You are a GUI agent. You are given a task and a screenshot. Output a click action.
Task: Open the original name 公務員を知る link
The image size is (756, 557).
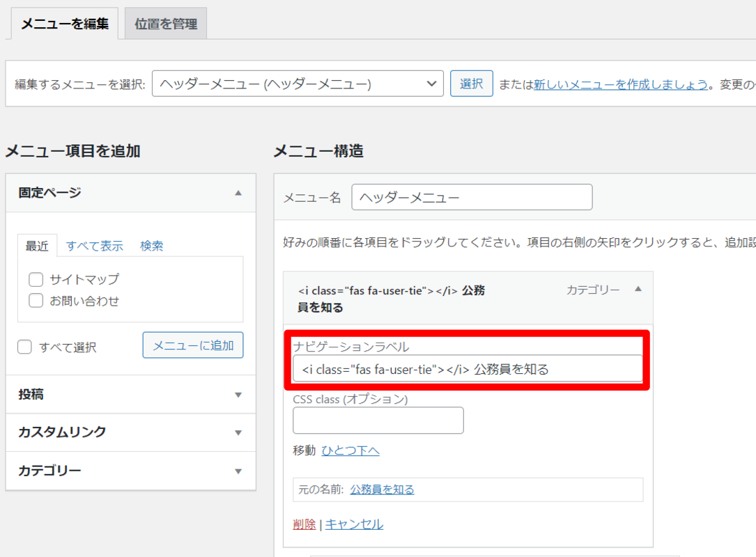point(382,489)
